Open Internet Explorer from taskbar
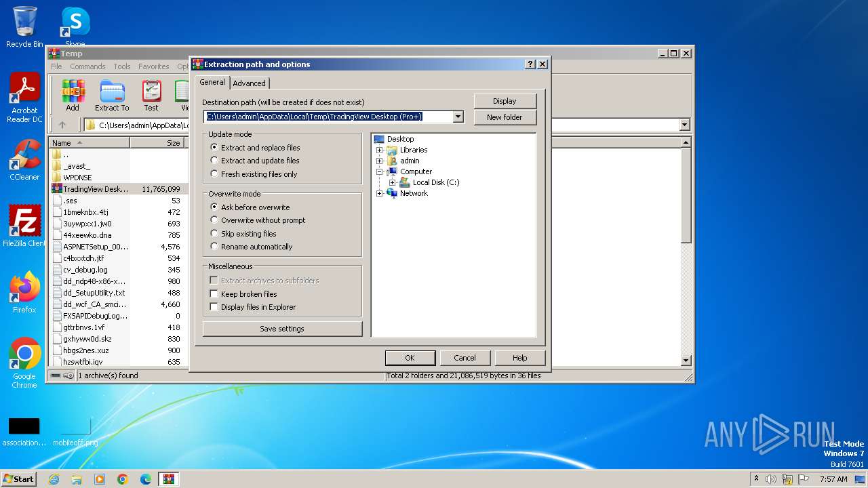The width and height of the screenshot is (868, 488). pos(54,479)
